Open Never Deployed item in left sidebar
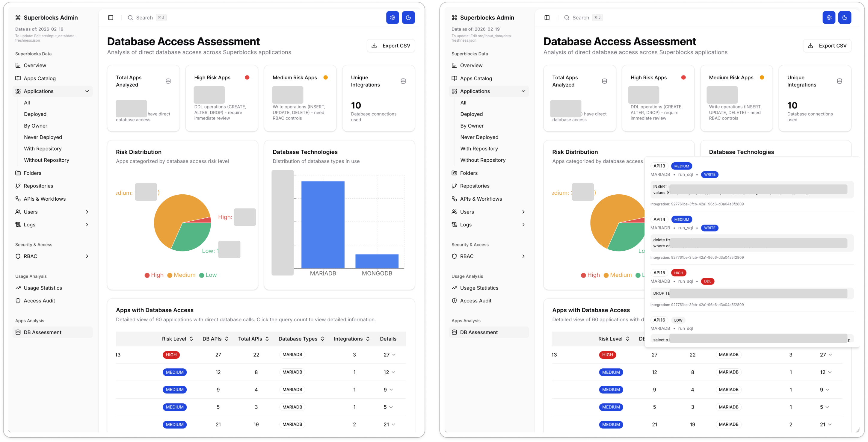 pyautogui.click(x=43, y=137)
